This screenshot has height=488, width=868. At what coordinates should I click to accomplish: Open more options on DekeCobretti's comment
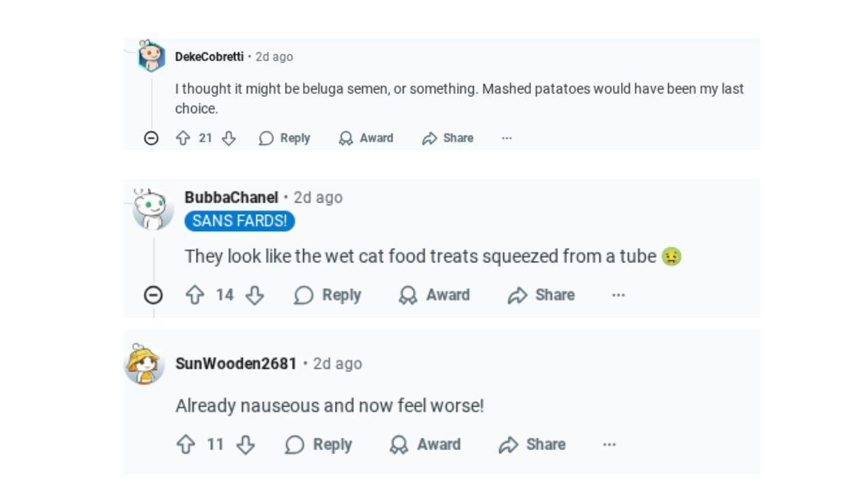coord(507,138)
